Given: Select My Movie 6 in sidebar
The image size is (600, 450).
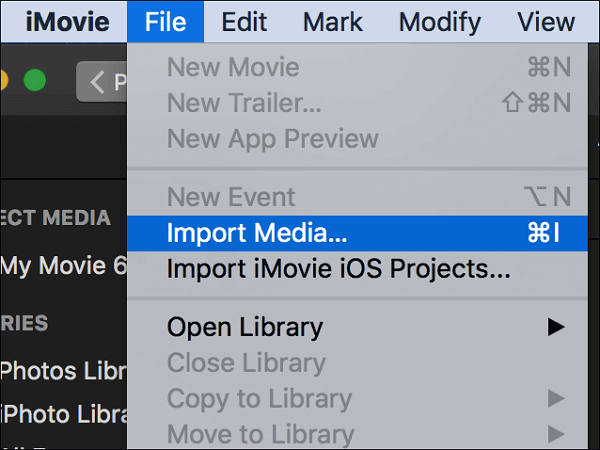Looking at the screenshot, I should pos(63,266).
